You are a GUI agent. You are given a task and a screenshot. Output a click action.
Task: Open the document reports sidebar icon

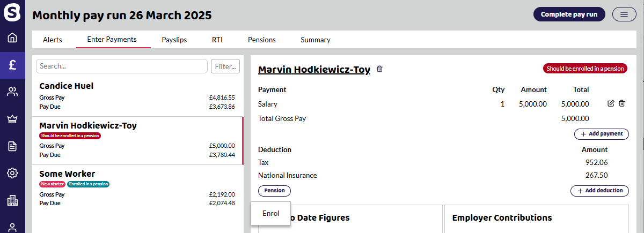(12, 146)
